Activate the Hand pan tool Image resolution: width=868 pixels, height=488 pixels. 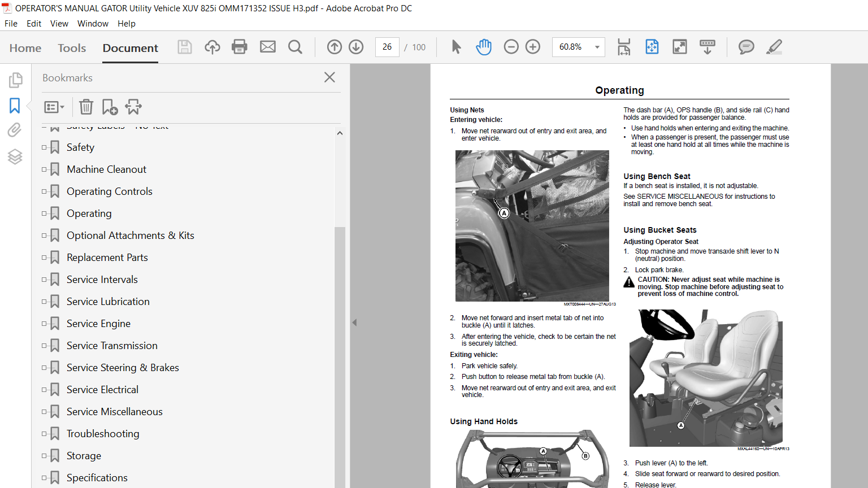click(x=484, y=47)
